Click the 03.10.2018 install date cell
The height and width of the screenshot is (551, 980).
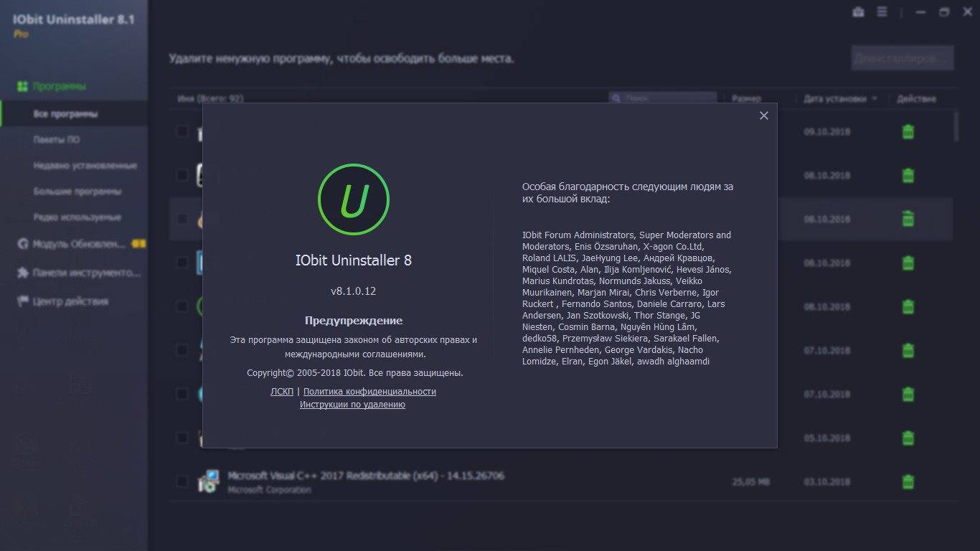pyautogui.click(x=826, y=482)
